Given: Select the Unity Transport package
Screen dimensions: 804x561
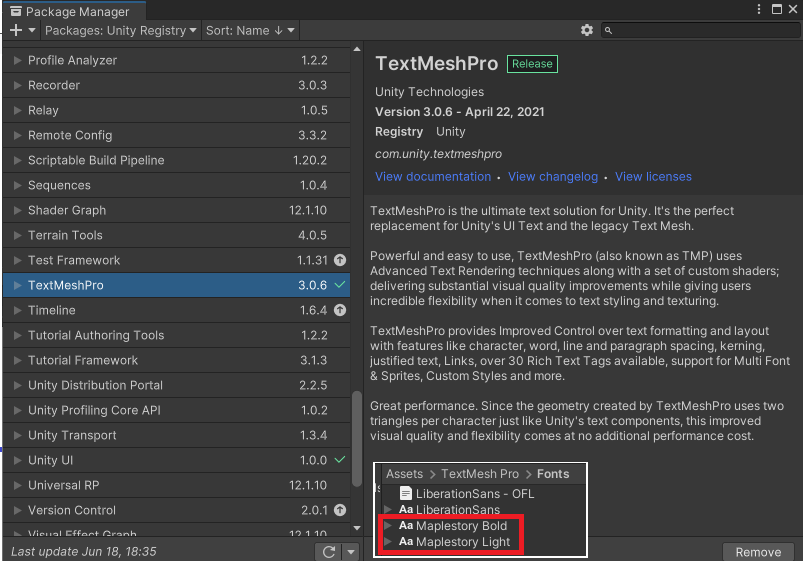Looking at the screenshot, I should 176,435.
